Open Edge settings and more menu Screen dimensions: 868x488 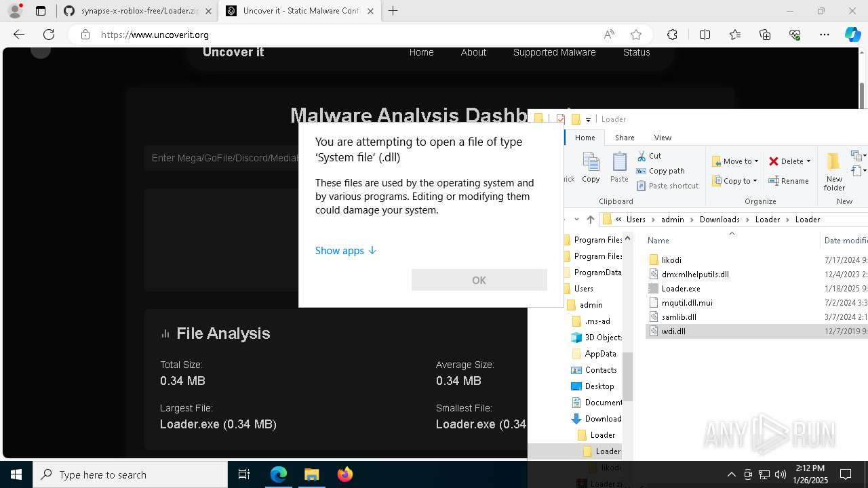pyautogui.click(x=825, y=35)
